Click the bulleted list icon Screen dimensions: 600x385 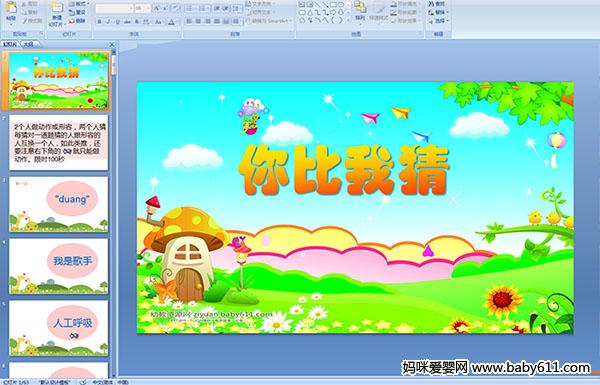(x=190, y=8)
